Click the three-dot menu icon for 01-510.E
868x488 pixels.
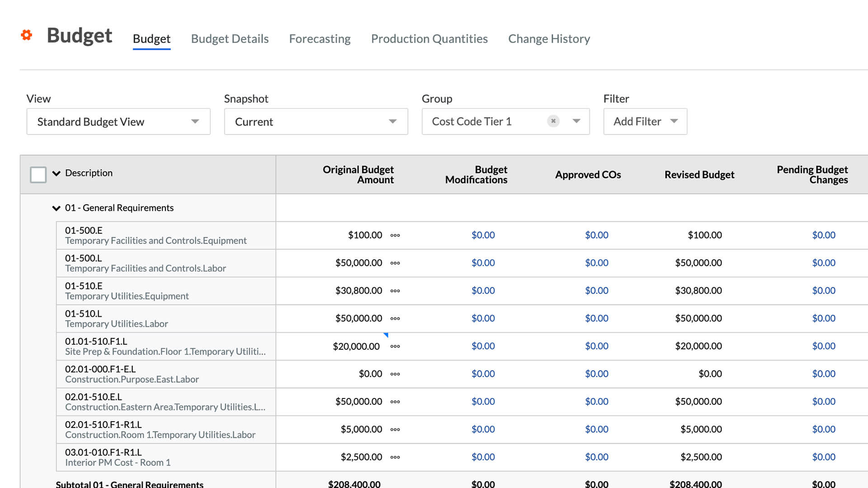coord(395,290)
